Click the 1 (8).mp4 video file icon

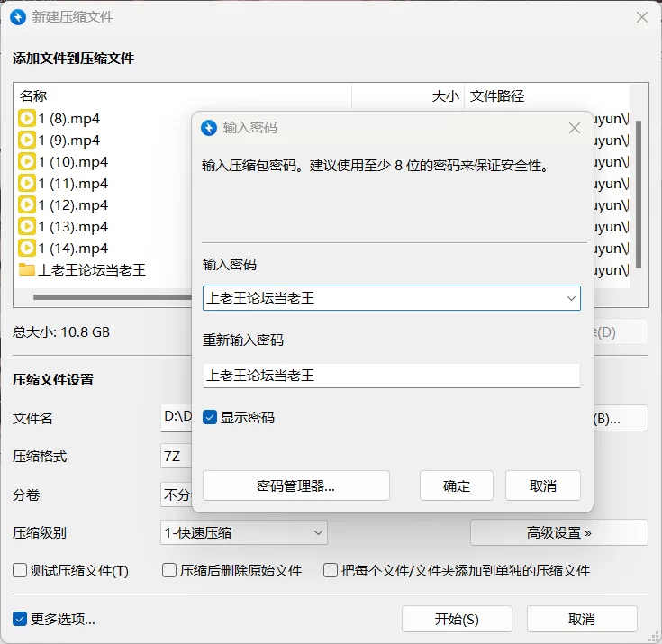pos(27,118)
